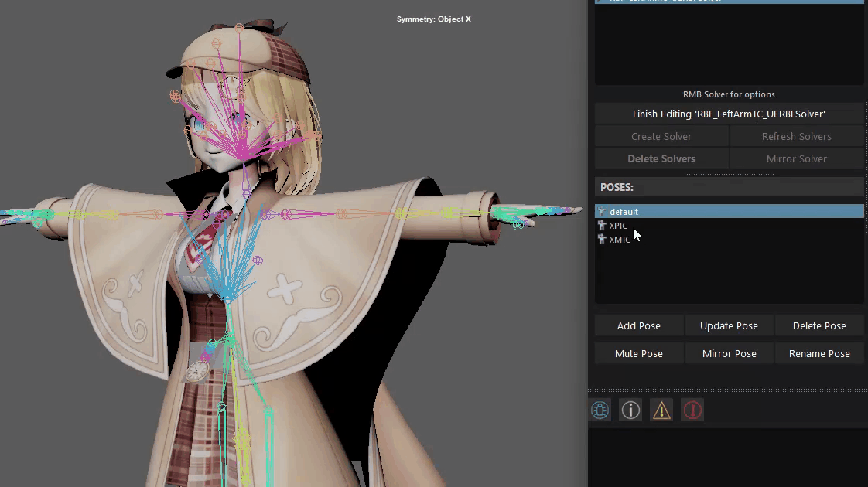The height and width of the screenshot is (487, 868).
Task: Click the figure icon beside default pose
Action: pyautogui.click(x=602, y=211)
